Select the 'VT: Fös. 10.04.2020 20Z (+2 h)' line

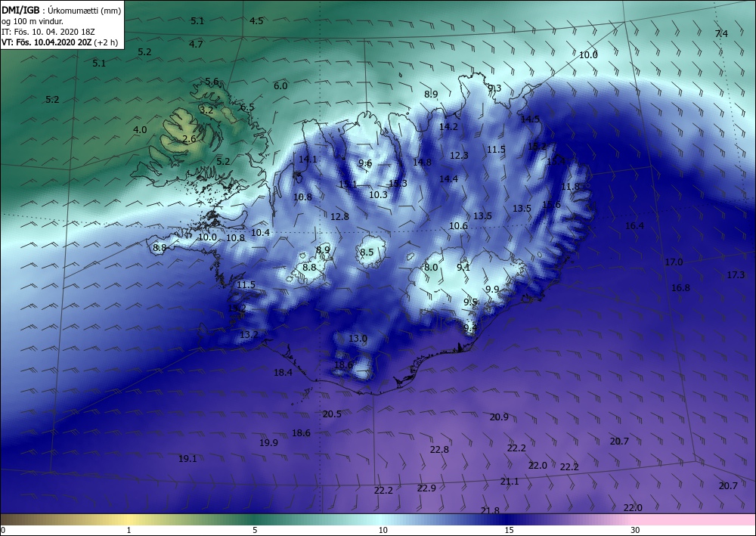[x=58, y=42]
